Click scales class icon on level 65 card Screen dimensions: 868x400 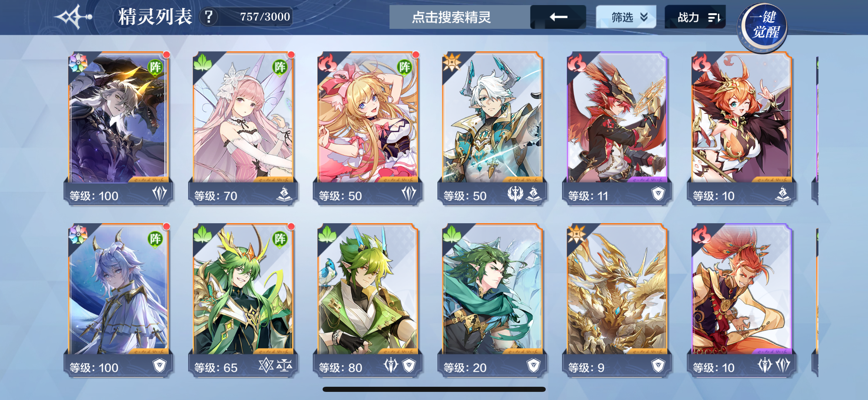(284, 365)
